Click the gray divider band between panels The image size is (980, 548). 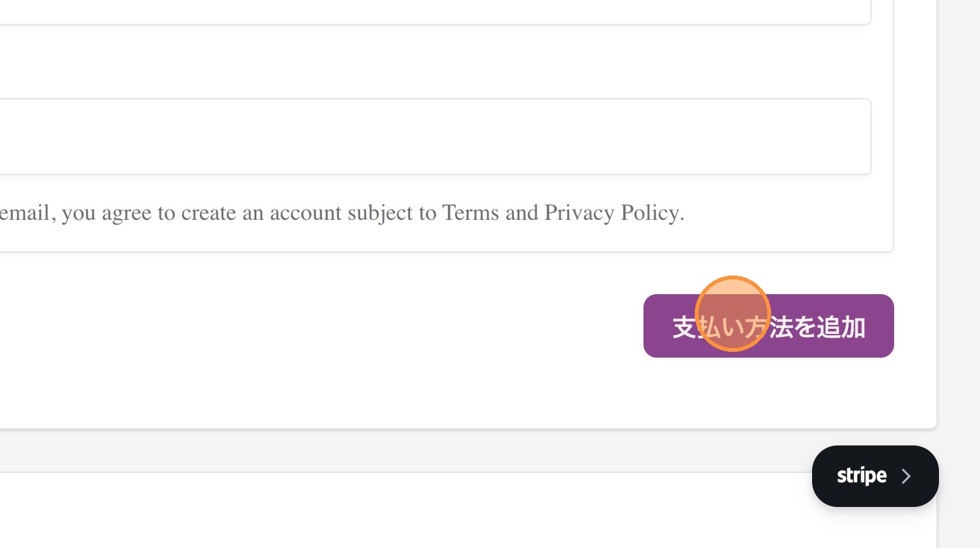[385, 451]
